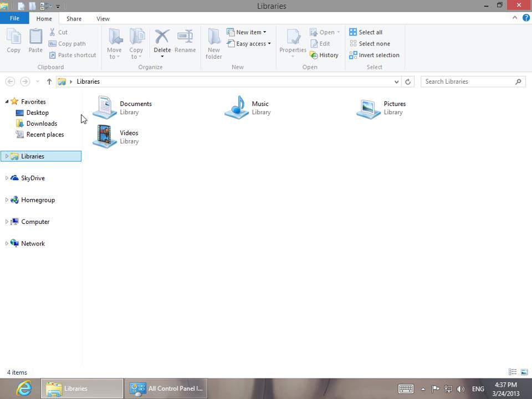532x399 pixels.
Task: Collapse the Favorites tree node
Action: (7, 101)
